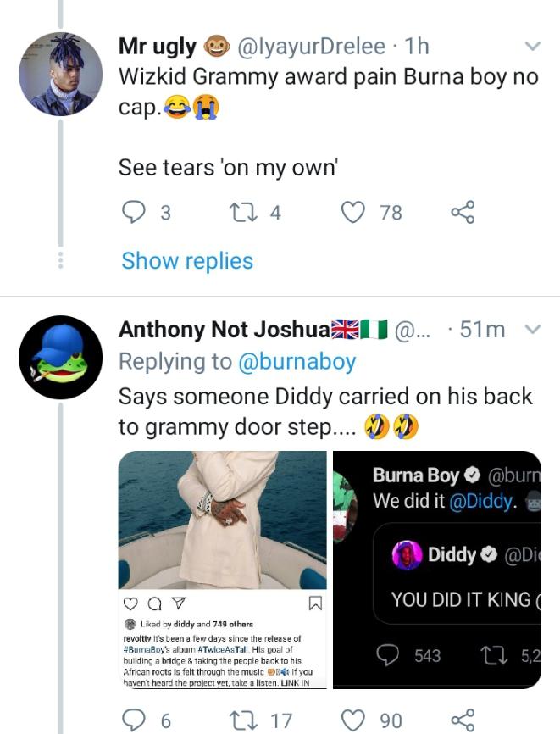Open options chevron on Anthony's tweet
The image size is (560, 734).
532,329
